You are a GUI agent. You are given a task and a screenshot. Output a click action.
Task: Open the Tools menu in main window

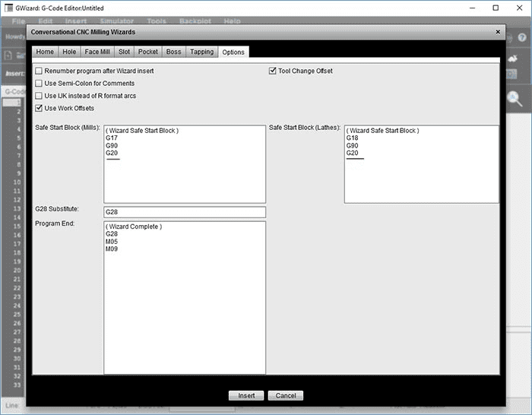pyautogui.click(x=157, y=21)
